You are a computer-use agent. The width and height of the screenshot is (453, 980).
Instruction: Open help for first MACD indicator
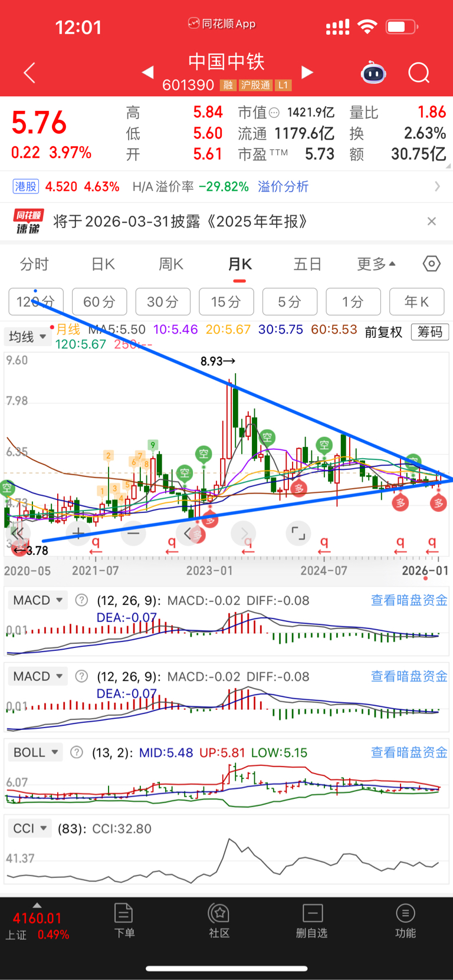pyautogui.click(x=81, y=600)
